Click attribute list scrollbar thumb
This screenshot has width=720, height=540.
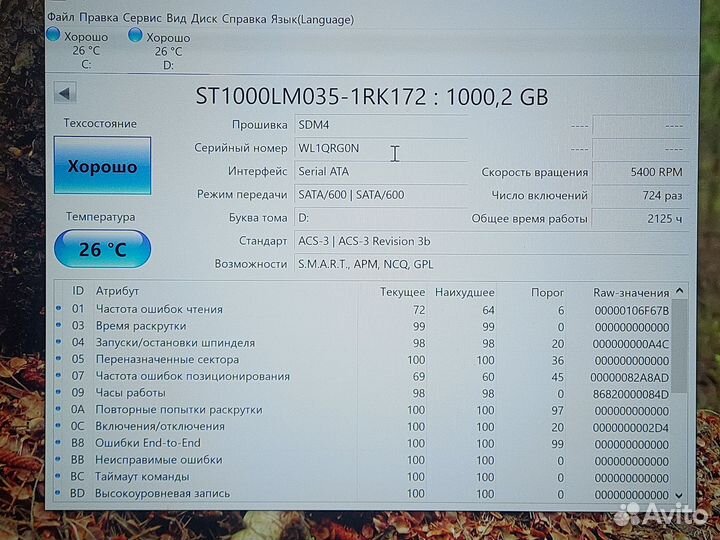(x=680, y=346)
